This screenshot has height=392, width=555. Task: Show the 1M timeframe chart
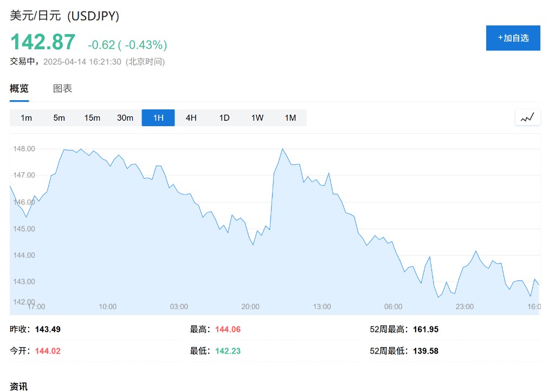291,117
